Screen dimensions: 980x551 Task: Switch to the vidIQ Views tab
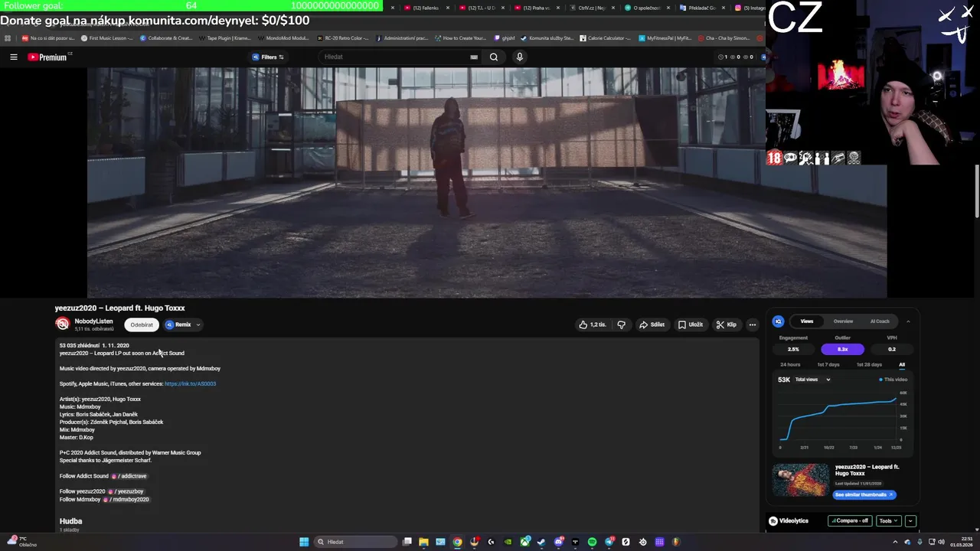[807, 321]
